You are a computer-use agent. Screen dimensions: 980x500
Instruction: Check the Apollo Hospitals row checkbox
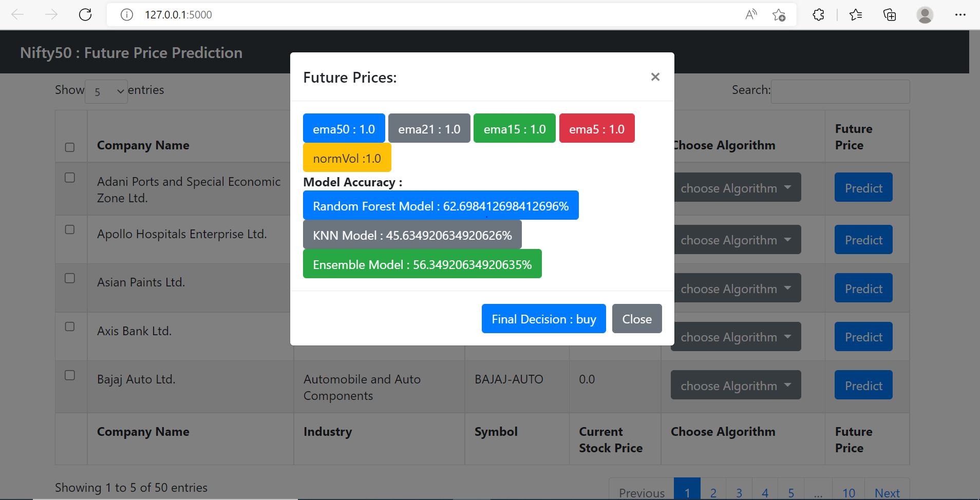70,229
